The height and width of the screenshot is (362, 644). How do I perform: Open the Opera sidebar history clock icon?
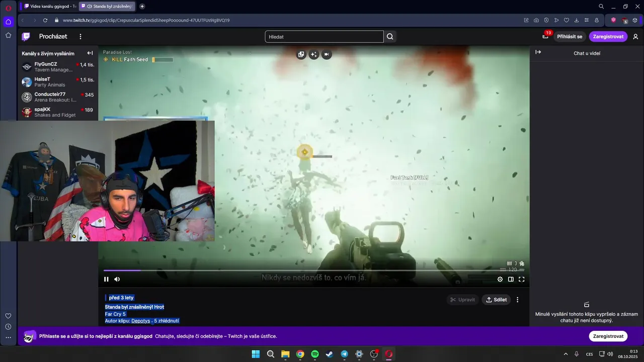[x=8, y=327]
